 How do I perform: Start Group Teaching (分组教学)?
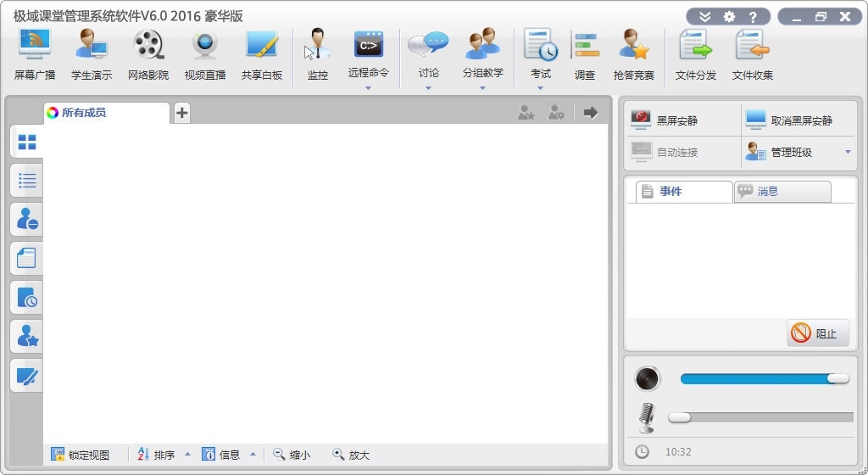pyautogui.click(x=482, y=54)
